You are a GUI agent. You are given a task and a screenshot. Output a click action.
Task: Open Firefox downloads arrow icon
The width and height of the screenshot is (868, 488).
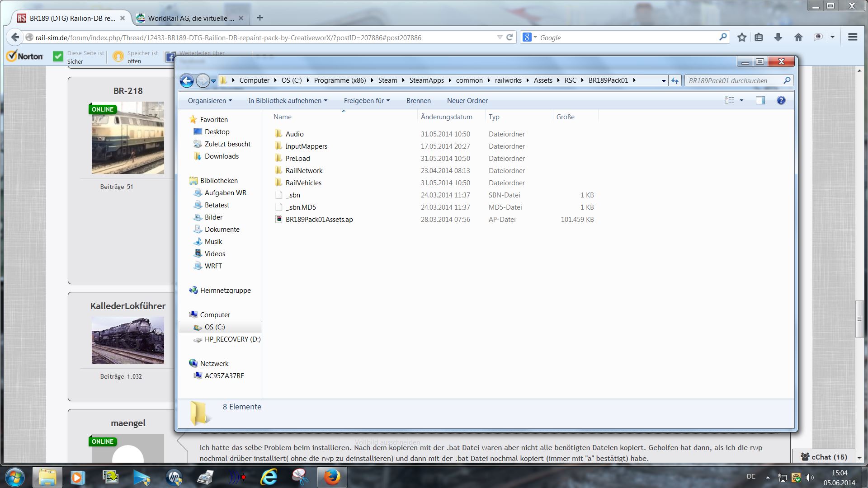(x=778, y=38)
